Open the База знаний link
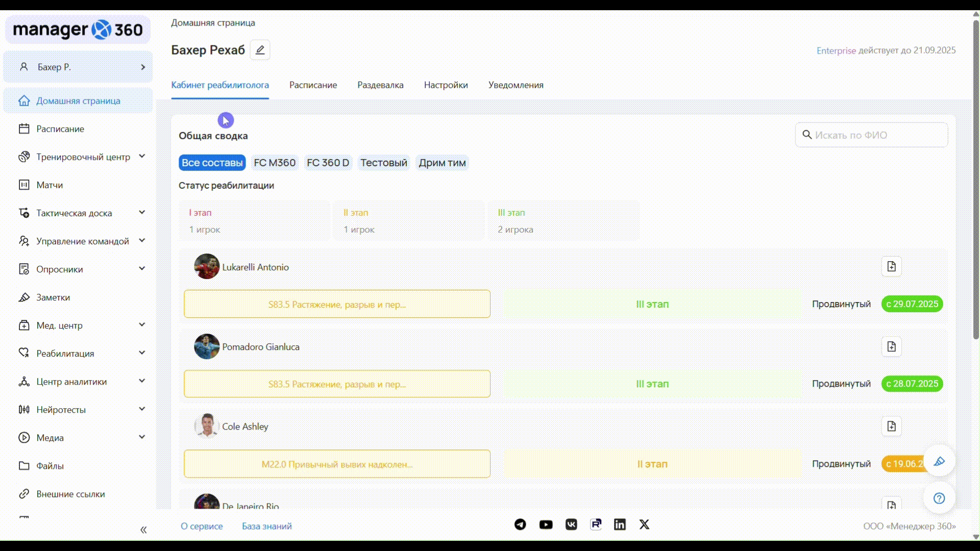 click(x=267, y=526)
